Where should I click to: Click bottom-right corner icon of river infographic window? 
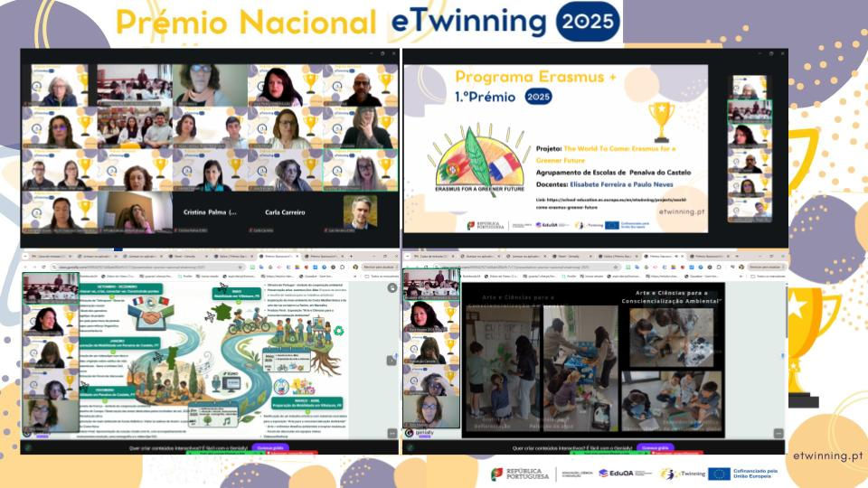(392, 433)
